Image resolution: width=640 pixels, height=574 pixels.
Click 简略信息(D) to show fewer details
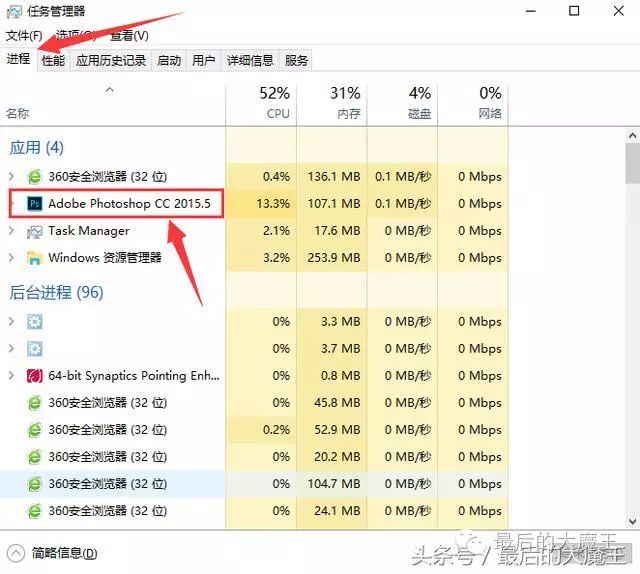(64, 553)
